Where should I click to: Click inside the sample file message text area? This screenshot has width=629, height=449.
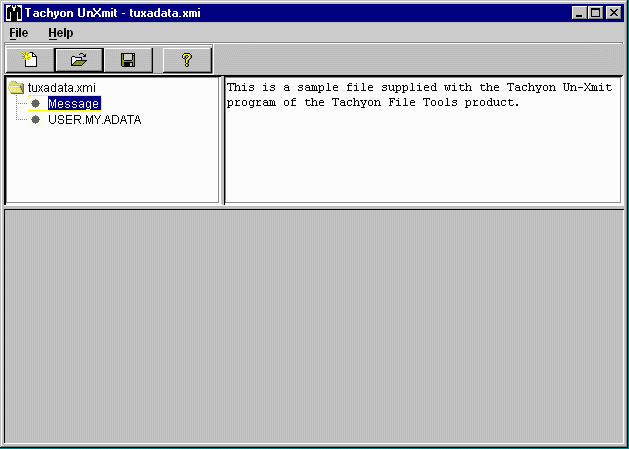[422, 140]
